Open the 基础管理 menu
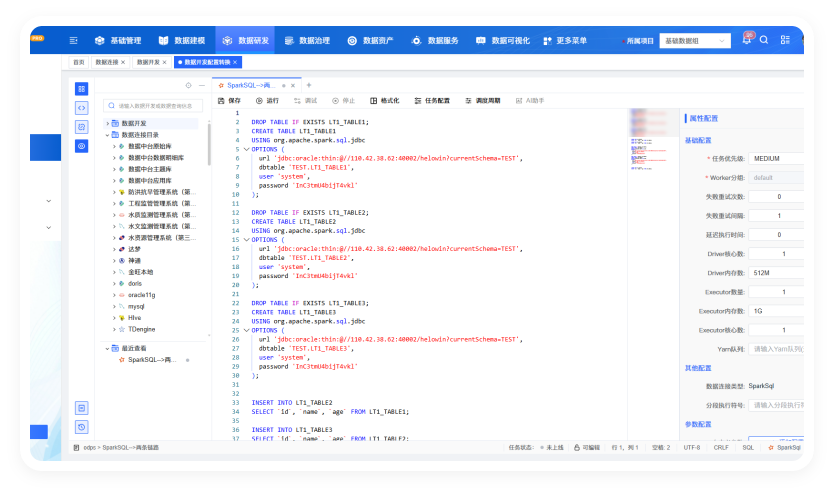 118,40
